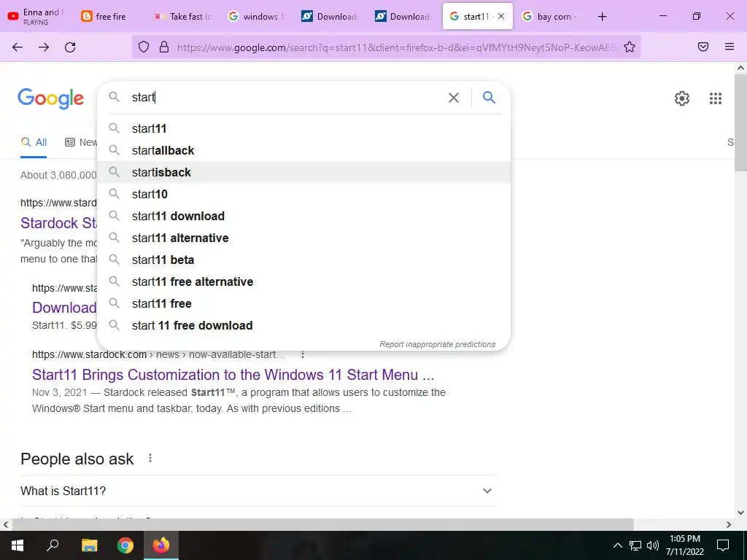This screenshot has height=560, width=747.
Task: Click the Firefox address bar URL
Action: (x=395, y=47)
